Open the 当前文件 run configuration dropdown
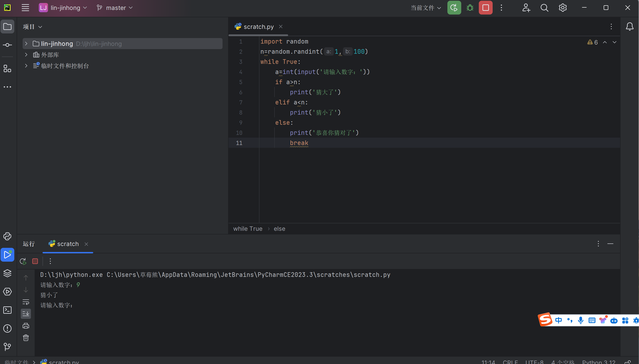This screenshot has height=364, width=639. point(425,8)
